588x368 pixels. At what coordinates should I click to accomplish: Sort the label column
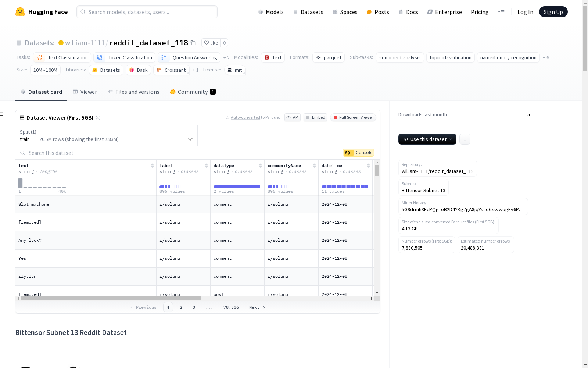coord(206,166)
